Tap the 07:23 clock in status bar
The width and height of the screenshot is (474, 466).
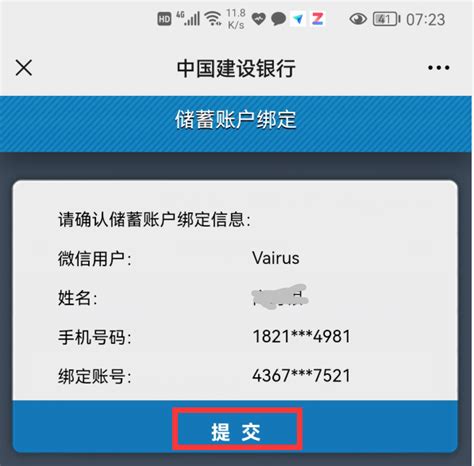[x=425, y=20]
